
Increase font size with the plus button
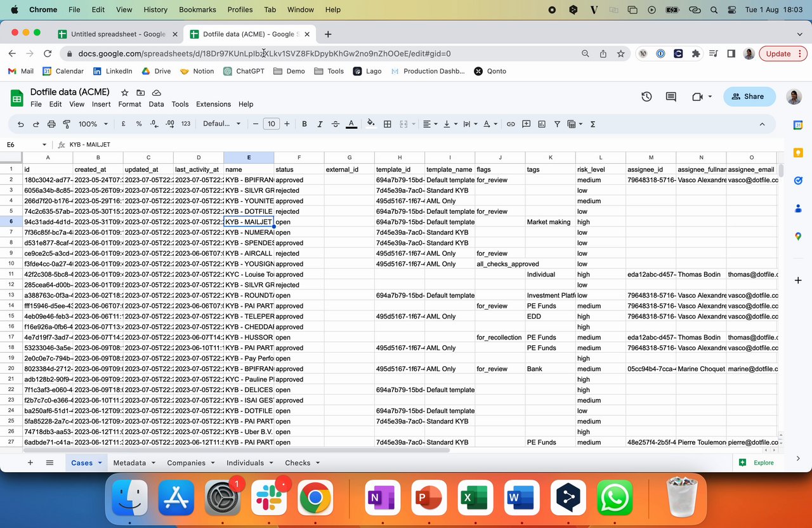pos(287,124)
